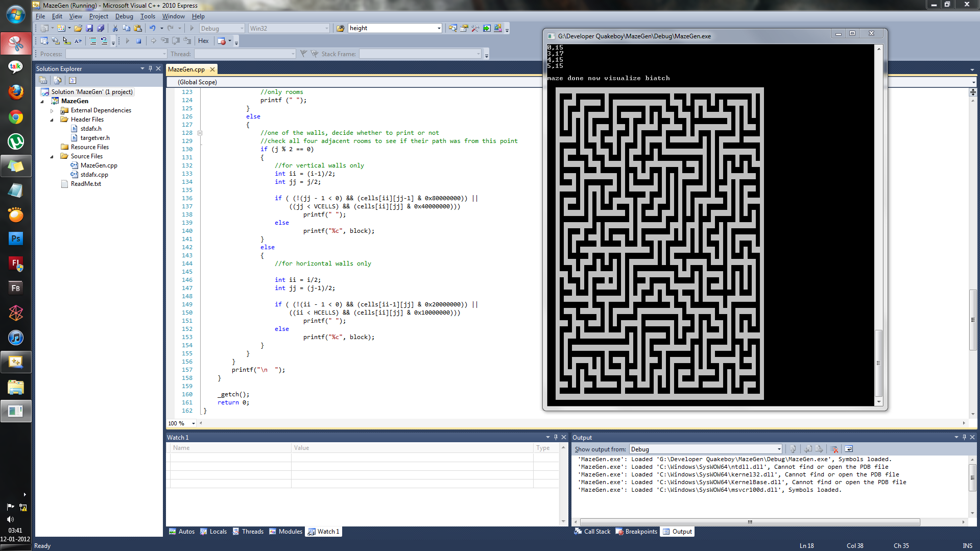Pin the Solution Explorer panel
This screenshot has width=980, height=551.
150,68
